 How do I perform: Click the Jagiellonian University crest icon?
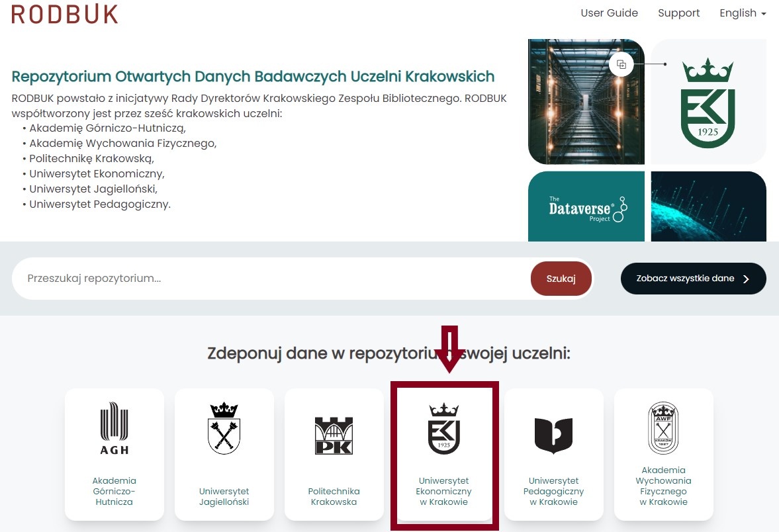click(x=224, y=428)
